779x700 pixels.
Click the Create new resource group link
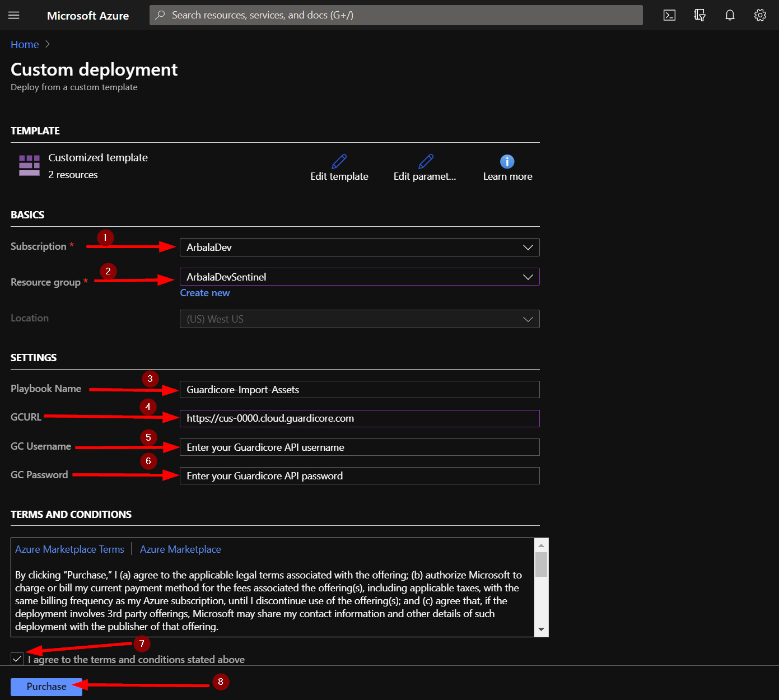(205, 293)
